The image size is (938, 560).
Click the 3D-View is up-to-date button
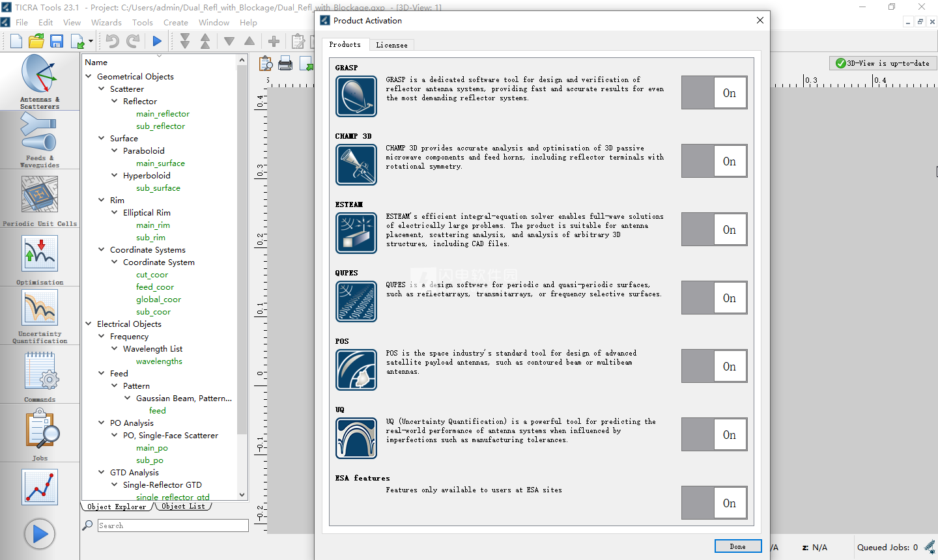[x=883, y=63]
